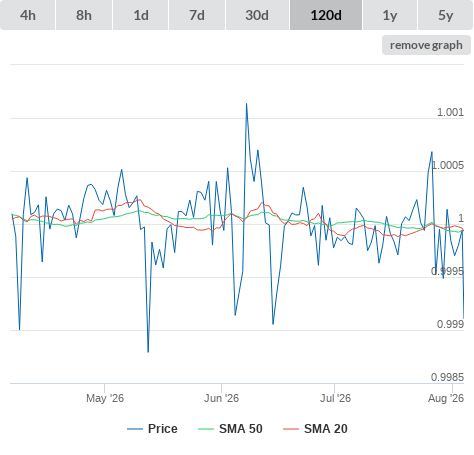Switch to the 4h time range tab

[28, 15]
